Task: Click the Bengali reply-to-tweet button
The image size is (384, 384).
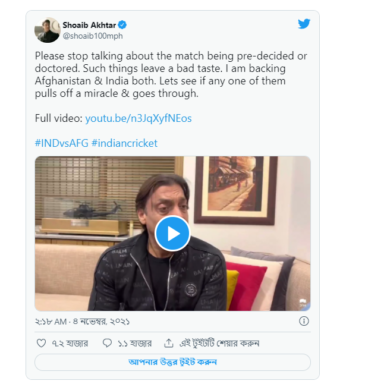Action: click(x=173, y=362)
